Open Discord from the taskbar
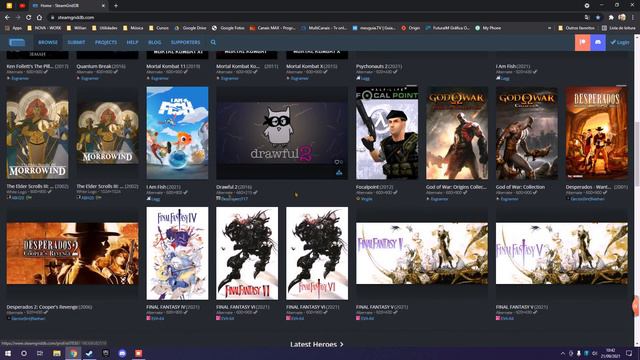The image size is (640, 360). click(x=122, y=353)
